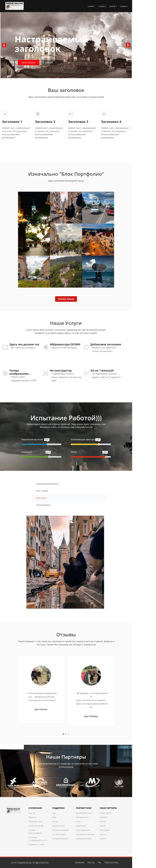Click the "Лень!" slider handle
Screen dimensions: 156x868
106,457
